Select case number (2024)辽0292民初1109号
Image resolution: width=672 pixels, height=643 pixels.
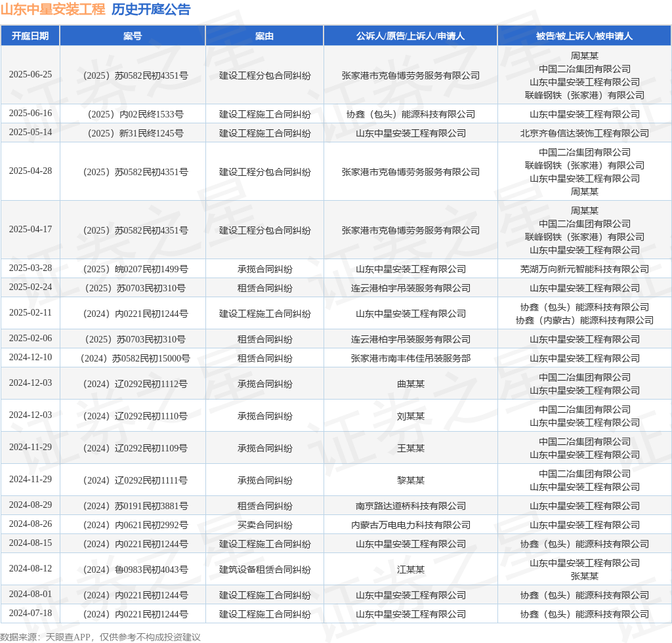(135, 448)
